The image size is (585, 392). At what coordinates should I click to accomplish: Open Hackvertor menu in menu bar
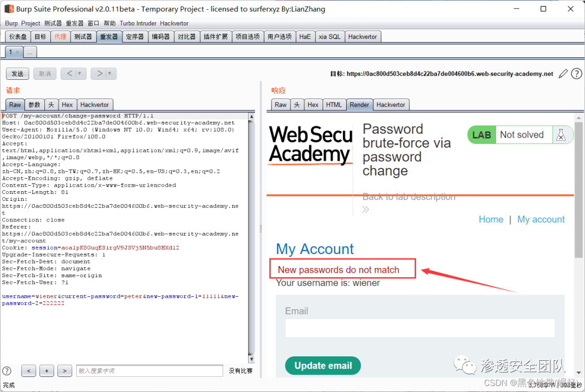tap(174, 23)
